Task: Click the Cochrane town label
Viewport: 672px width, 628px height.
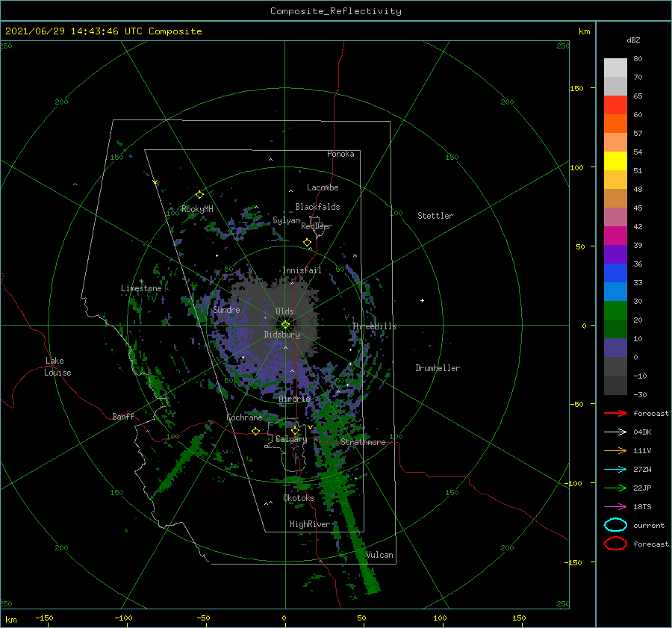Action: [244, 417]
